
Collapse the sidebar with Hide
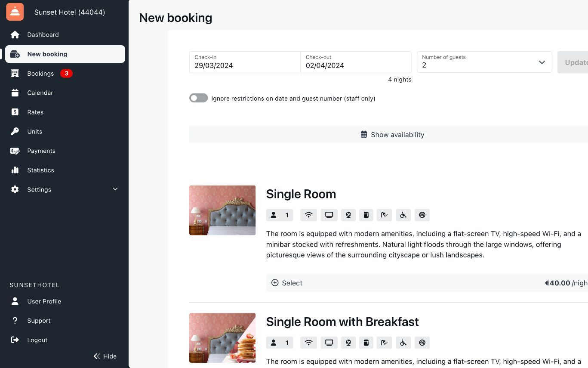[x=105, y=356]
